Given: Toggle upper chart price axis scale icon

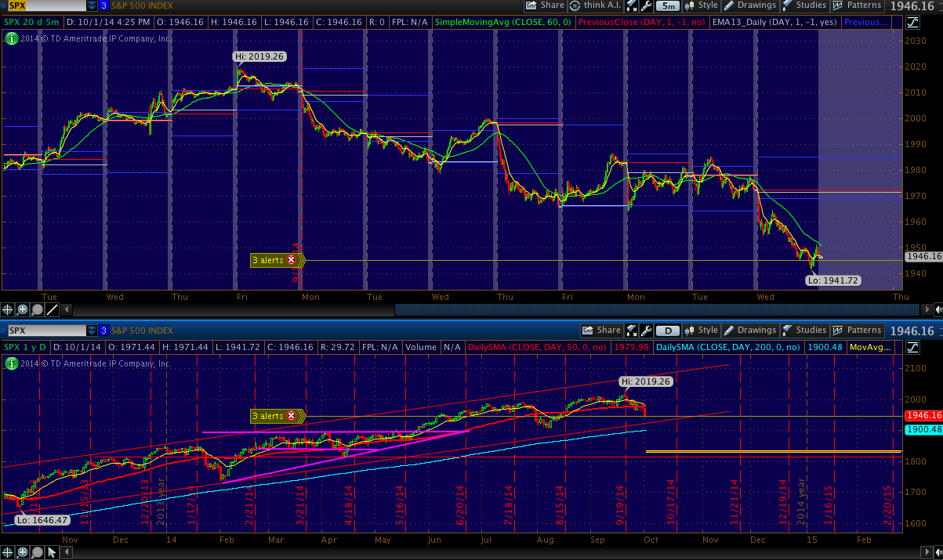Looking at the screenshot, I should click(912, 21).
